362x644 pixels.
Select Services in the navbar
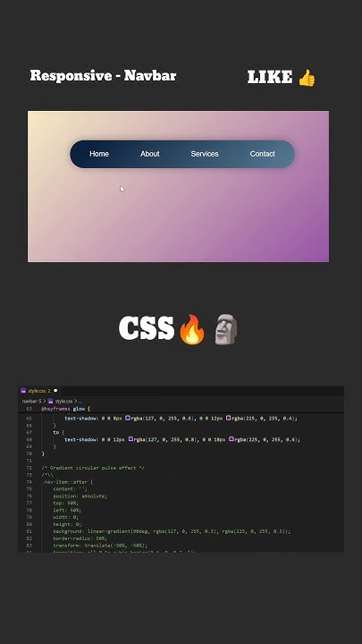tap(205, 154)
